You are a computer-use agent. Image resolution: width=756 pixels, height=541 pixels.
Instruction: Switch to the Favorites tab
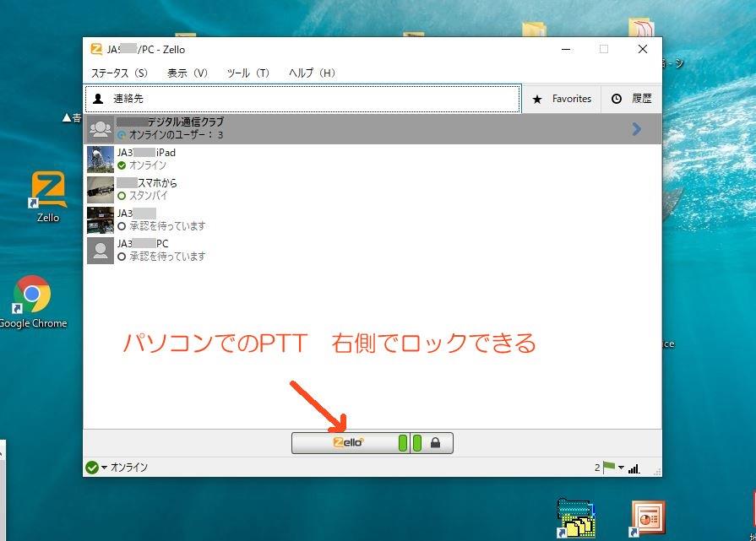(x=562, y=99)
